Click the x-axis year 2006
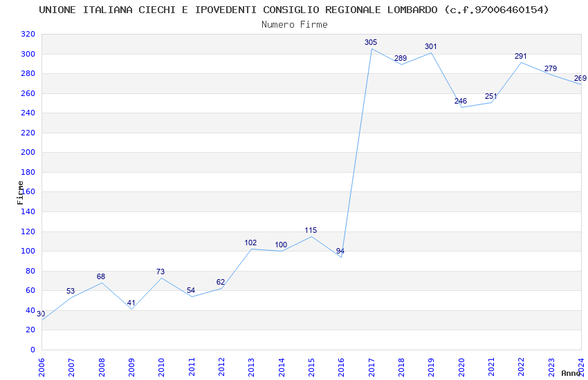Viewport: 588px width, 380px height. point(42,368)
